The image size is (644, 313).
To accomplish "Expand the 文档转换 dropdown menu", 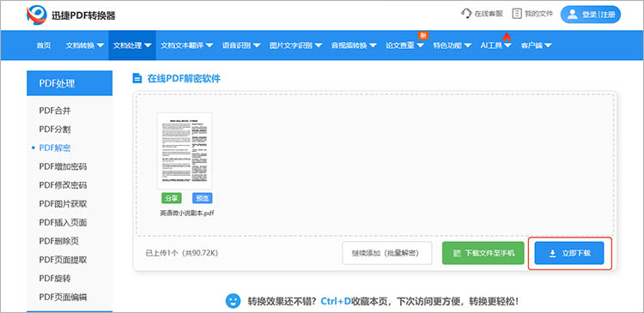I will point(85,45).
